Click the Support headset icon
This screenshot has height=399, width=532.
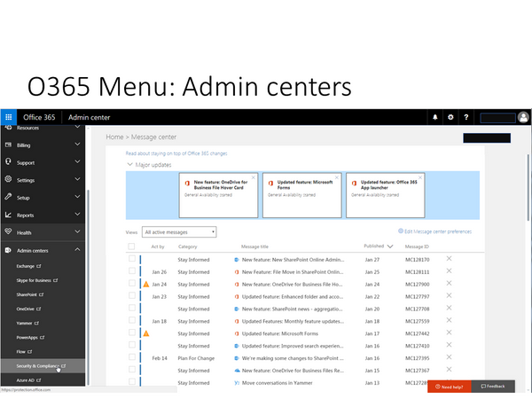click(x=9, y=162)
